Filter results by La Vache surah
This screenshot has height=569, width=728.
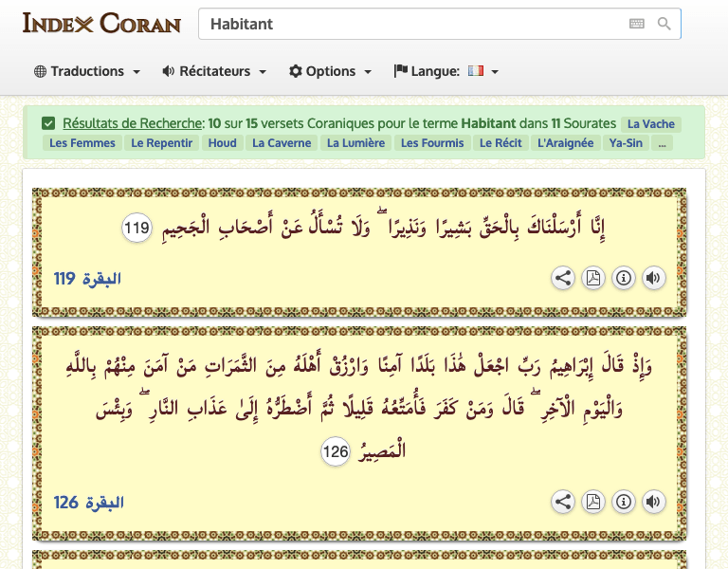[x=651, y=123]
